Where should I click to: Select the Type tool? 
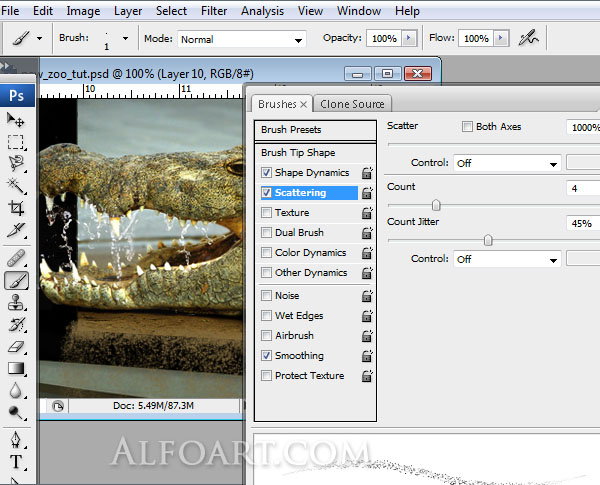16,462
